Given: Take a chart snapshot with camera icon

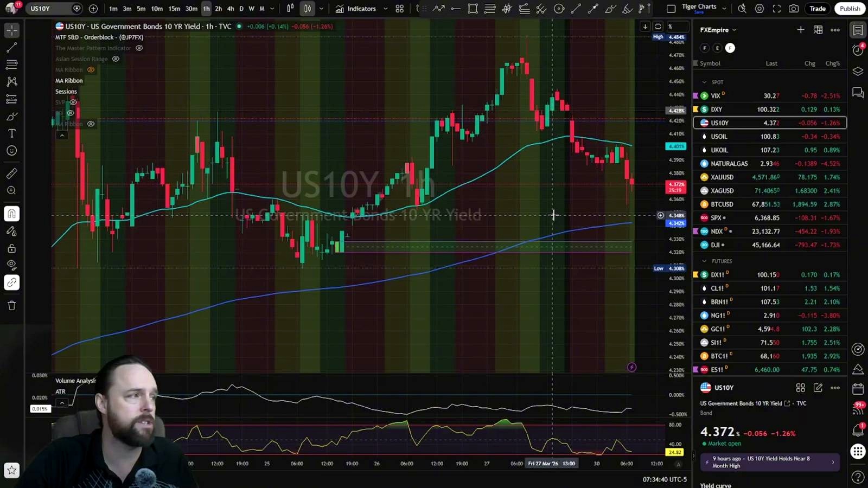Looking at the screenshot, I should [x=794, y=9].
